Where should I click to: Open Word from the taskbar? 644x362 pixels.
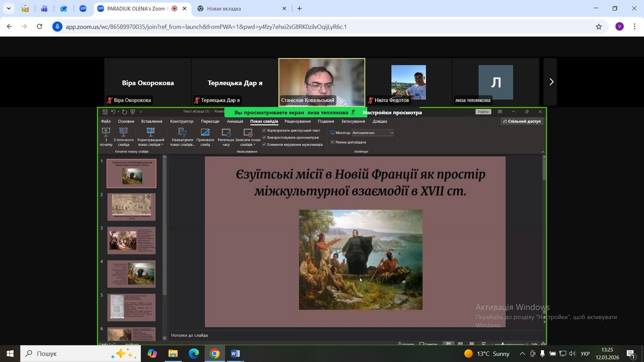coord(235,353)
